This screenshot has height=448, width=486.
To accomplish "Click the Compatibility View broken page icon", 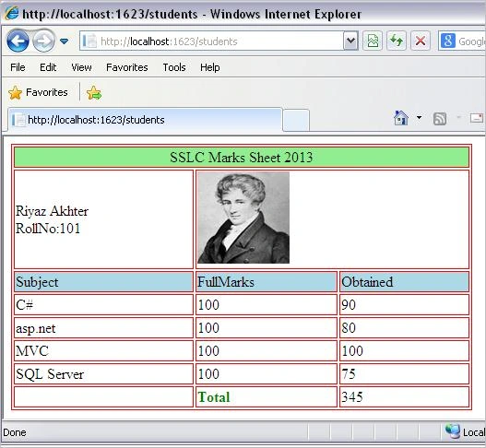I will pos(373,41).
